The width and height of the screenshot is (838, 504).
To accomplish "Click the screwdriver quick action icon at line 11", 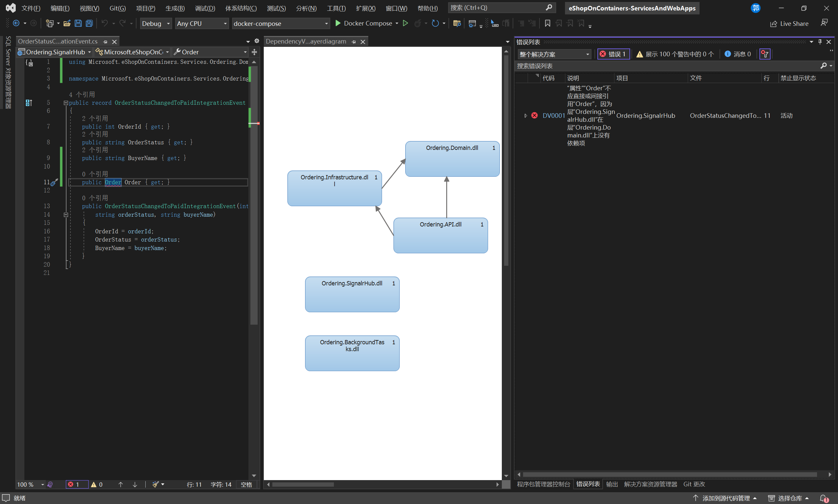I will point(54,182).
